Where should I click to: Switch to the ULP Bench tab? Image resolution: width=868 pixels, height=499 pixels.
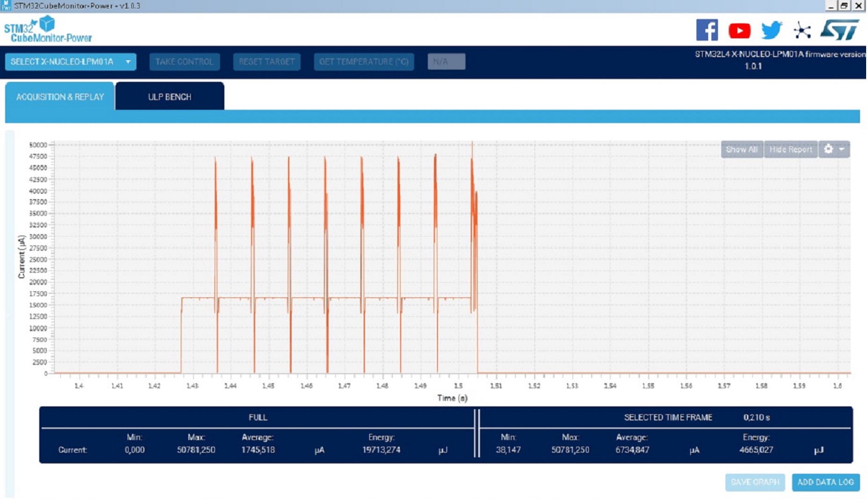click(x=170, y=97)
